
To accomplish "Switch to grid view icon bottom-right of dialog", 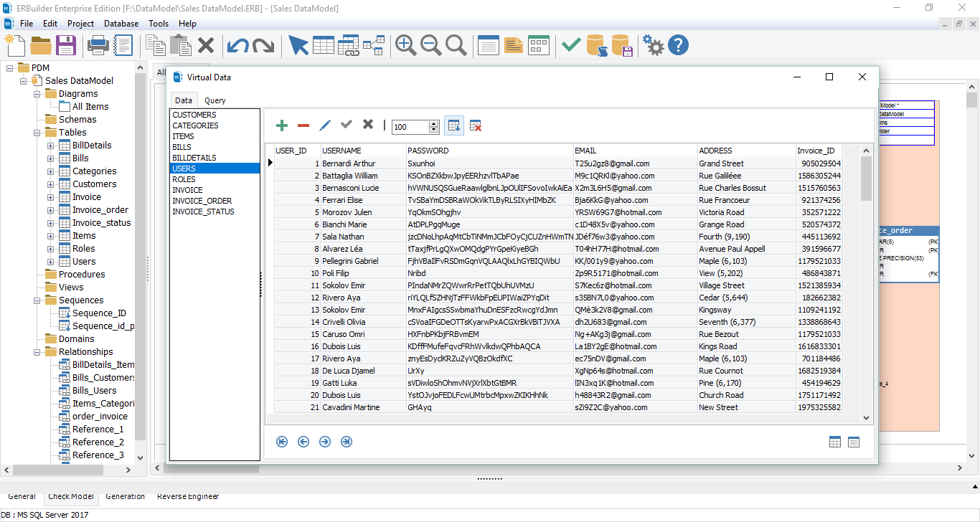I will (x=835, y=442).
